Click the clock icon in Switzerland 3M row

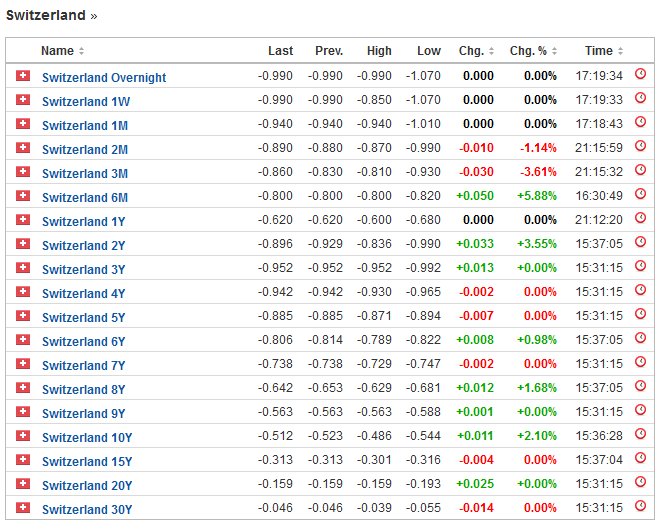640,170
